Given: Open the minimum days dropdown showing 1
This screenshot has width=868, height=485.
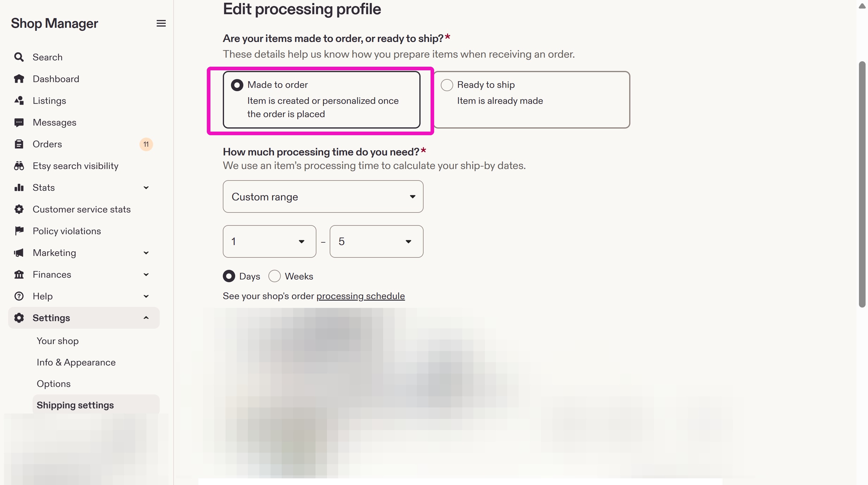Looking at the screenshot, I should [269, 241].
